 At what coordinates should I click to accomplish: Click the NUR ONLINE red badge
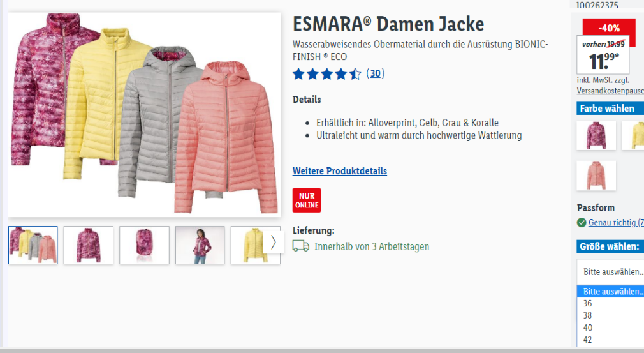click(x=307, y=200)
